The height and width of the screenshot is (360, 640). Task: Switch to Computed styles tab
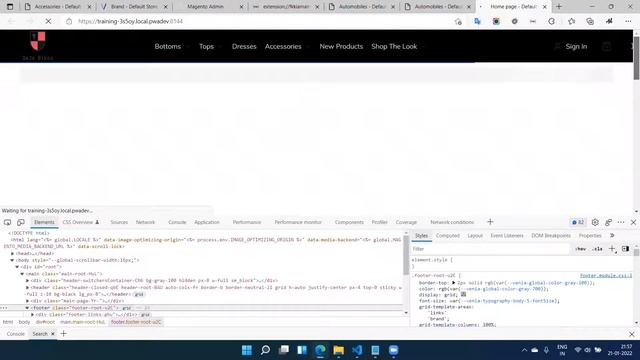[x=448, y=236]
